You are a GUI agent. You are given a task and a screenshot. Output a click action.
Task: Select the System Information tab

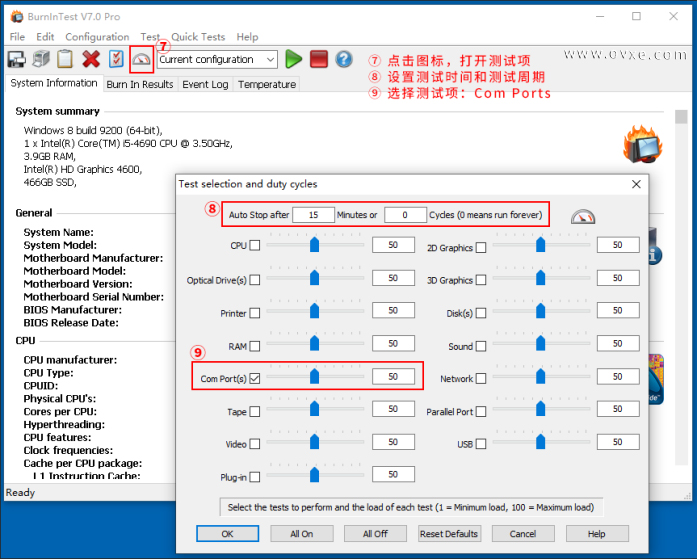[x=54, y=83]
